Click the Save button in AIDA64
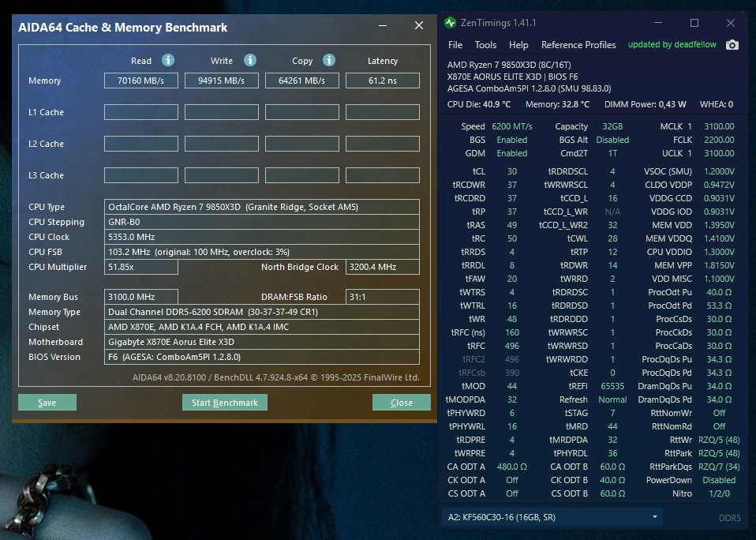The image size is (756, 540). [47, 403]
